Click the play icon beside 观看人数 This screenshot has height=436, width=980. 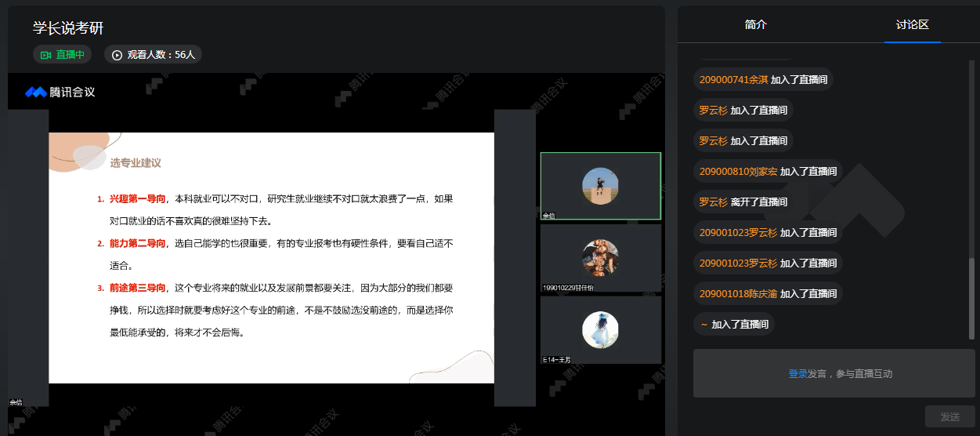[x=118, y=55]
